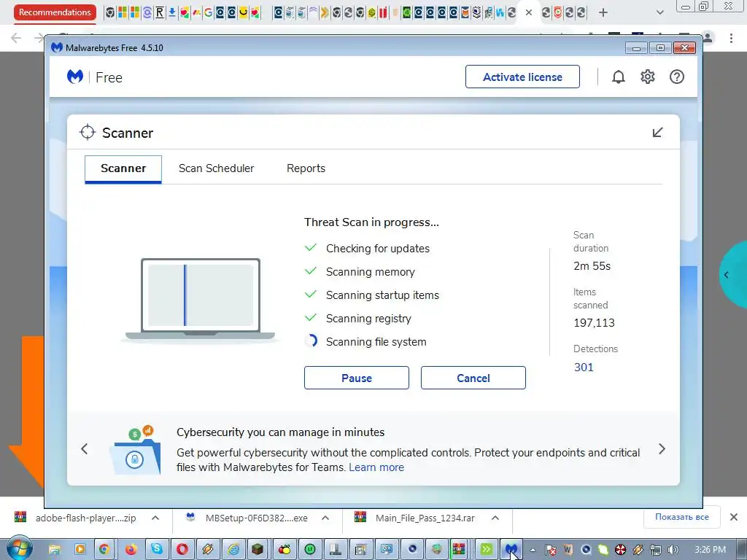This screenshot has width=747, height=560.
Task: Select the browser tab with the G favicon
Action: point(208,12)
